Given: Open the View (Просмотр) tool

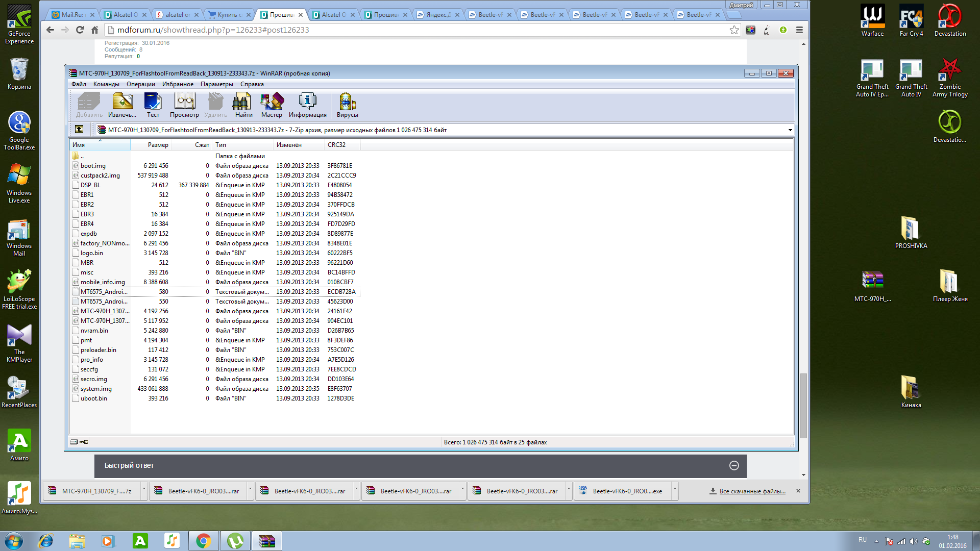Looking at the screenshot, I should coord(184,105).
